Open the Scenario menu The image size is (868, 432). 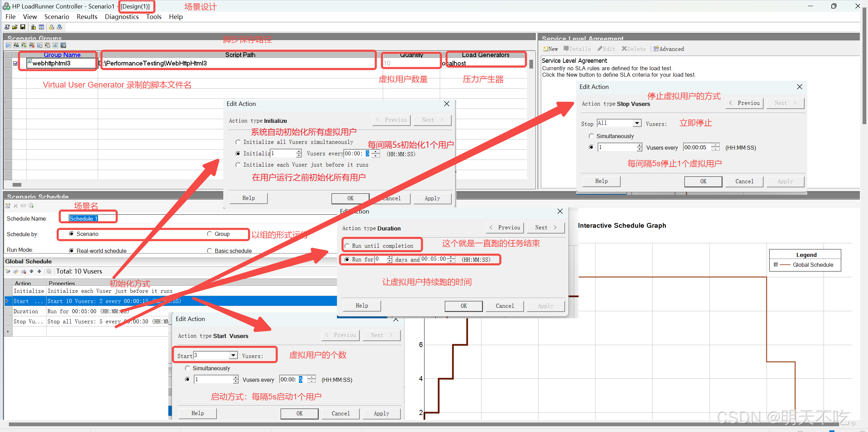point(57,17)
